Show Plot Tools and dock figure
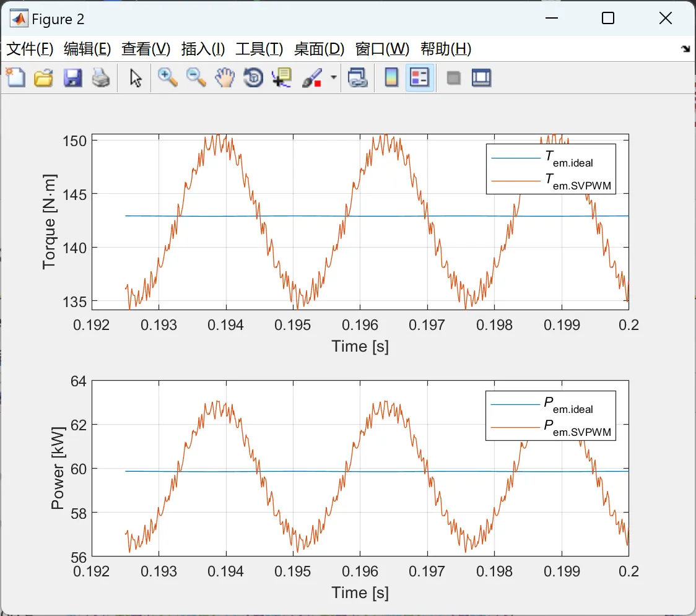 [x=481, y=78]
